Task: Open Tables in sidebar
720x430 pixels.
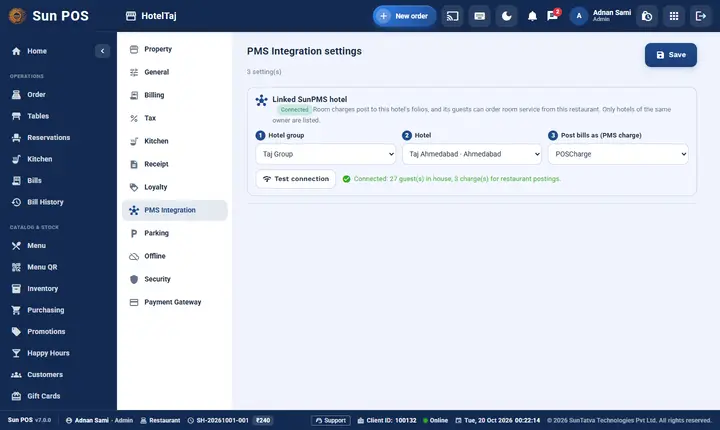Action: (58, 116)
